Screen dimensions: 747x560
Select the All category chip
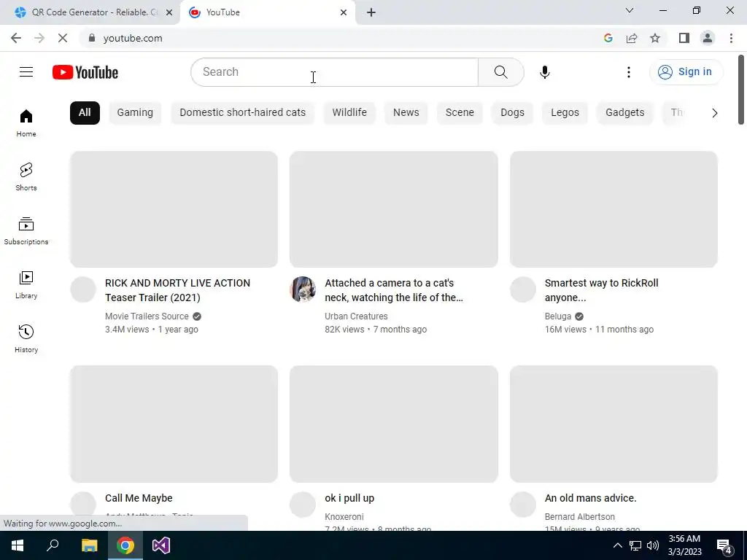[x=85, y=113]
